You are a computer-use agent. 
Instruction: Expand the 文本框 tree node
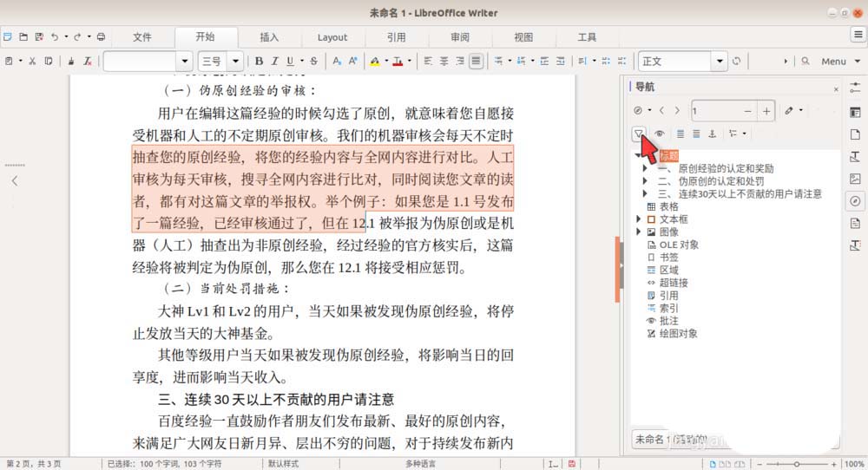(x=640, y=219)
